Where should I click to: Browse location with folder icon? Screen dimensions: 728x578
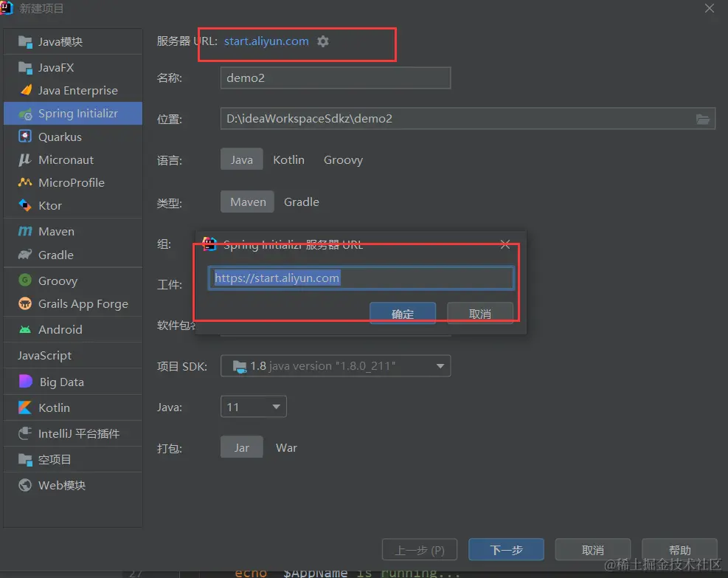[702, 119]
